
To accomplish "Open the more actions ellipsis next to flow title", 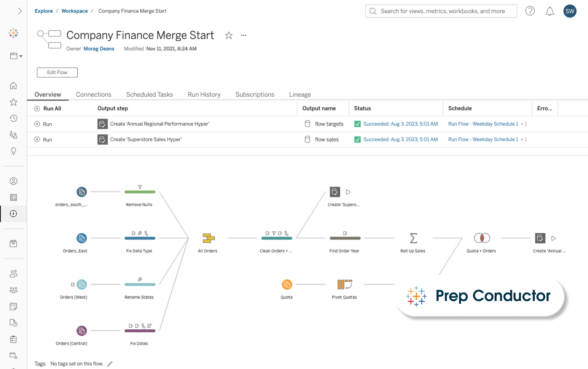I will 243,35.
